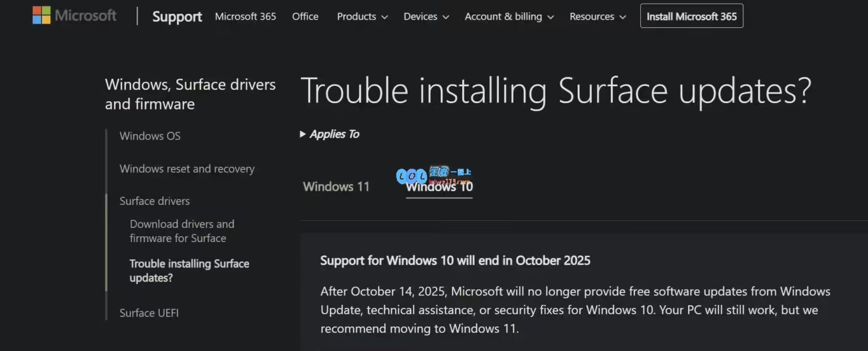The image size is (868, 351).
Task: Expand the Devices dropdown menu
Action: 426,17
